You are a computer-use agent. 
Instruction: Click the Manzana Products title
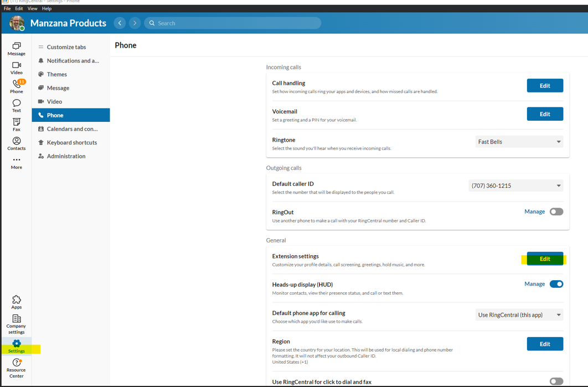coord(68,23)
